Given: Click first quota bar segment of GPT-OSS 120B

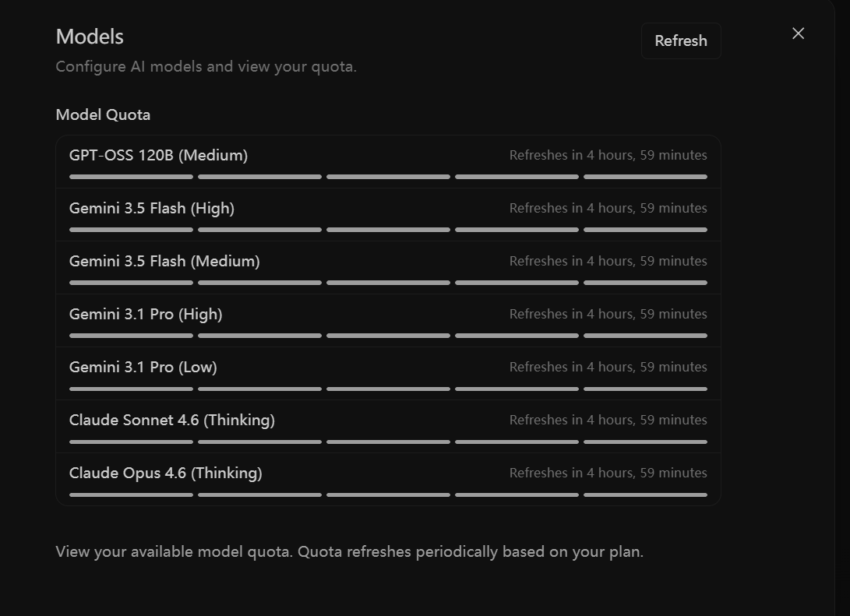Looking at the screenshot, I should click(x=131, y=177).
